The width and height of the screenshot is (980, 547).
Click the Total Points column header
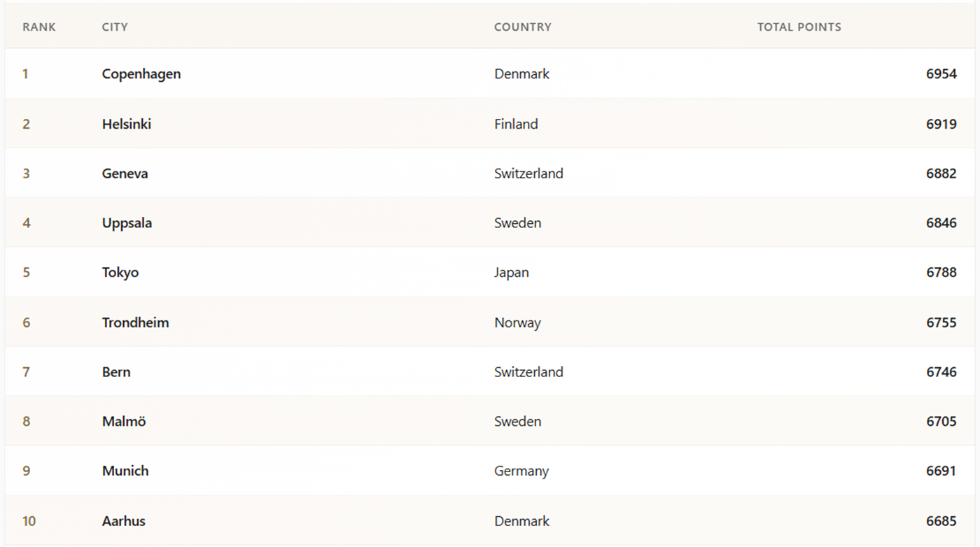[799, 27]
